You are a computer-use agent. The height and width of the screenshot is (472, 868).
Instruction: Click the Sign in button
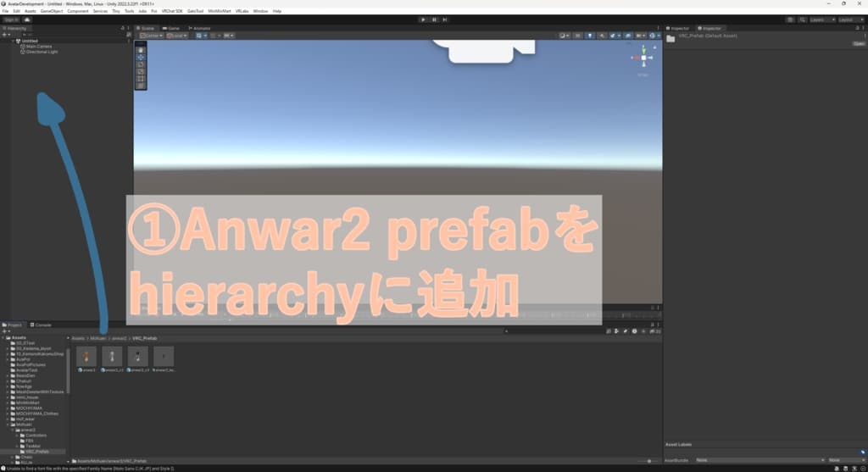[x=11, y=19]
